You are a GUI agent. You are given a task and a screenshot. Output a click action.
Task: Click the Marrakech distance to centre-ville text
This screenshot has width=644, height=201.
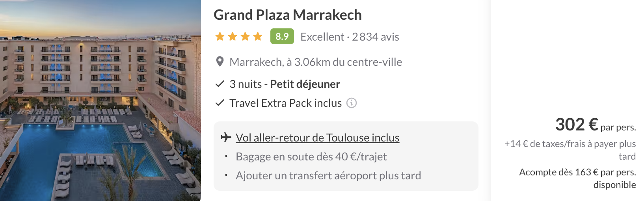pos(316,62)
